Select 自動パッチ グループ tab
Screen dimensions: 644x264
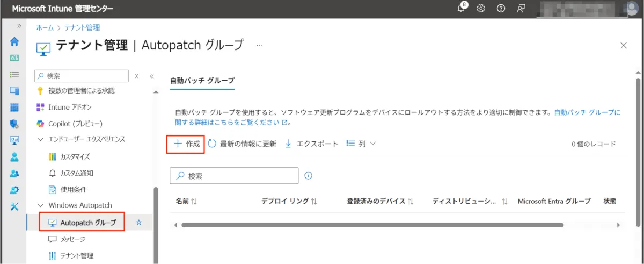coord(202,80)
